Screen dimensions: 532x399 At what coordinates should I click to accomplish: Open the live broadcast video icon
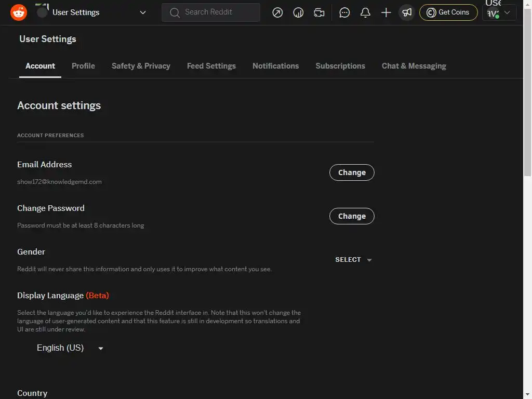pyautogui.click(x=319, y=13)
